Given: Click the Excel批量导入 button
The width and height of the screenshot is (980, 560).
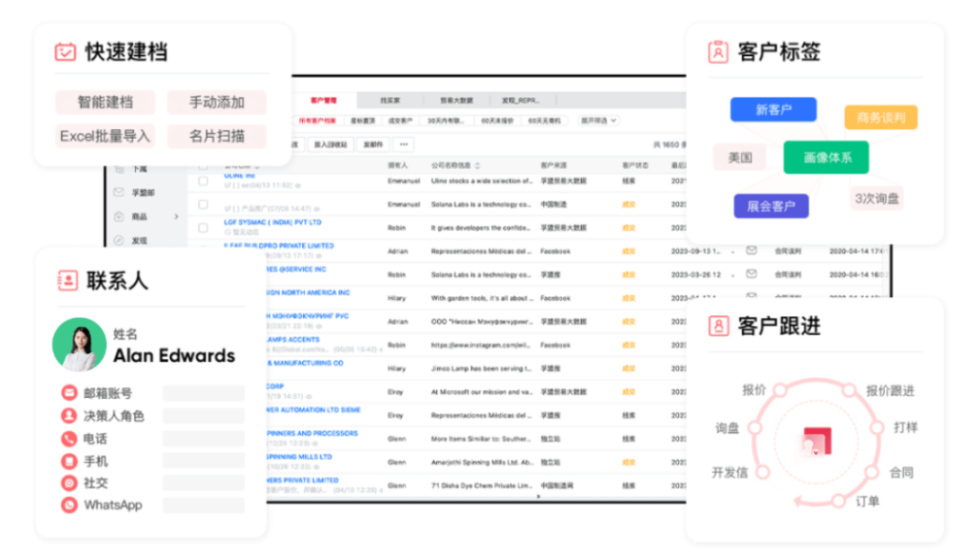Looking at the screenshot, I should (x=105, y=136).
